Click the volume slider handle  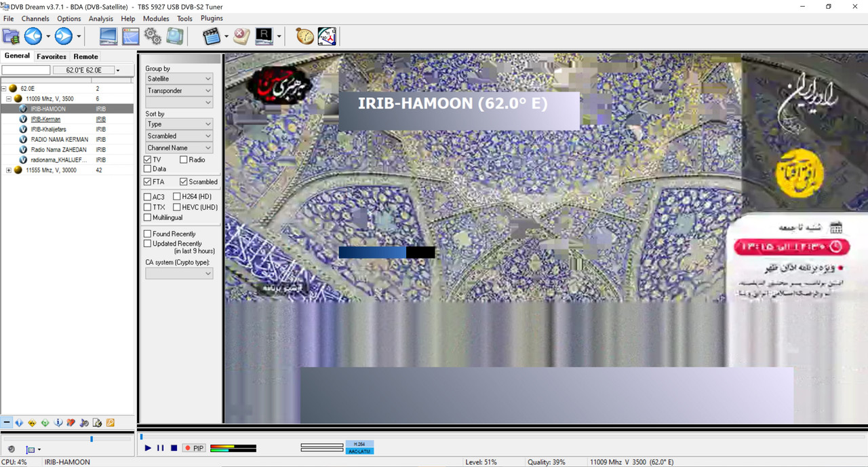pyautogui.click(x=92, y=439)
